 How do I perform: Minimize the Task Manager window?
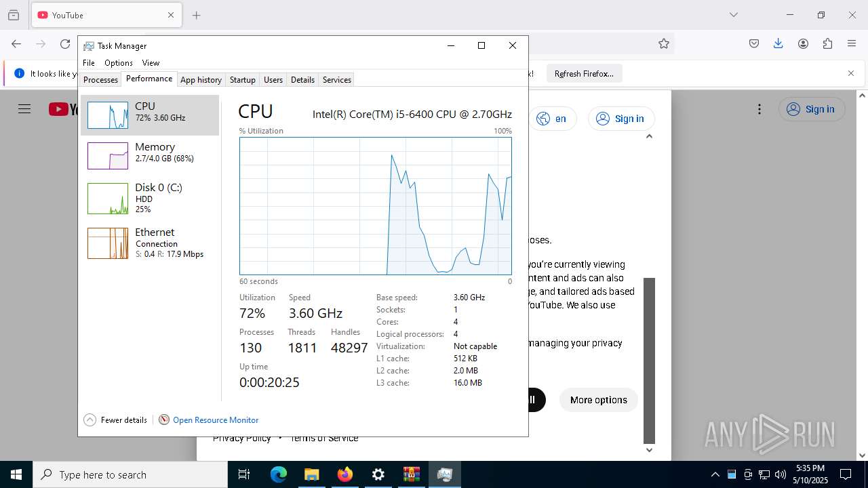tap(450, 45)
